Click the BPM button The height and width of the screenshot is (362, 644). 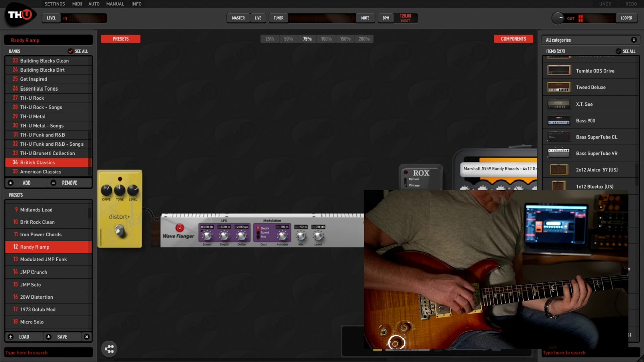pyautogui.click(x=386, y=18)
